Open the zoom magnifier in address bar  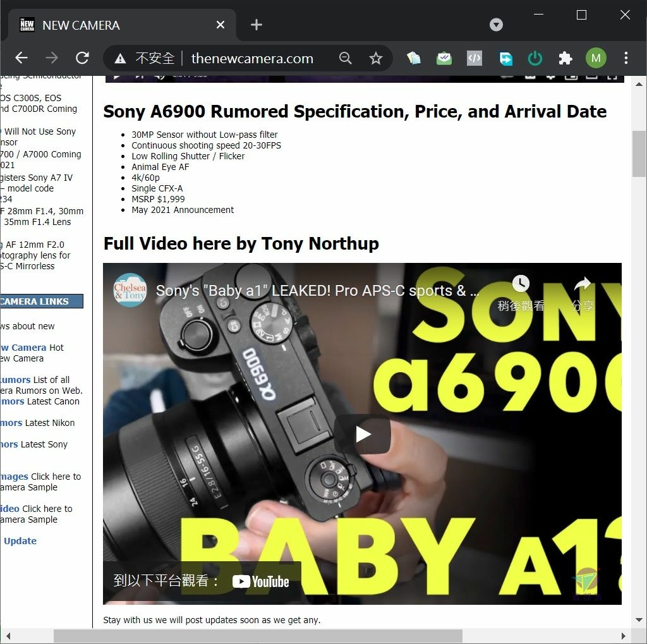(345, 58)
